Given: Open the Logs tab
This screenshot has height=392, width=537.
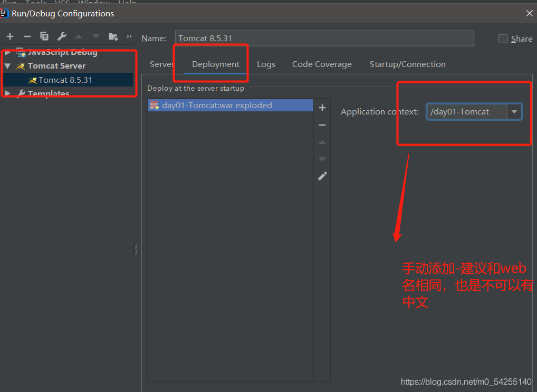Looking at the screenshot, I should [x=266, y=64].
